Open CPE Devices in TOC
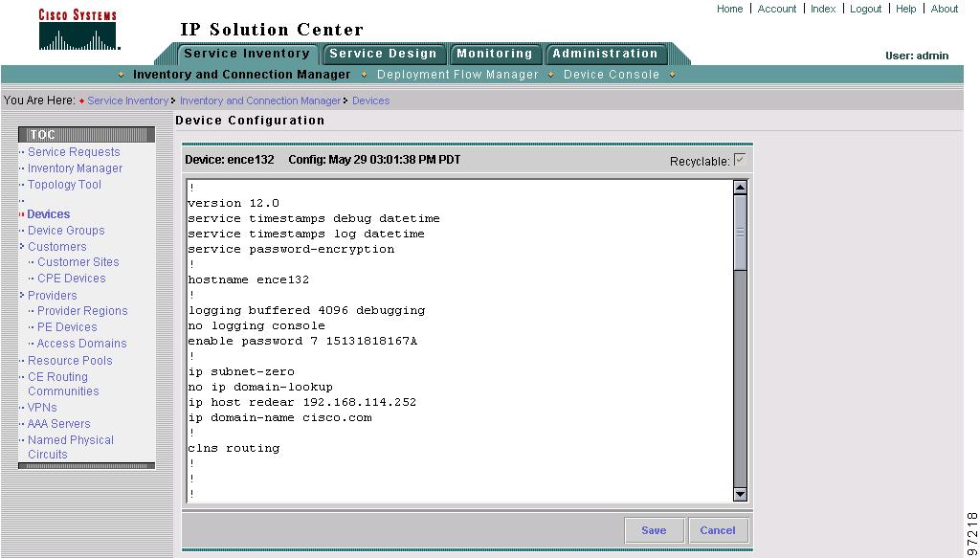The width and height of the screenshot is (980, 558). 71,279
